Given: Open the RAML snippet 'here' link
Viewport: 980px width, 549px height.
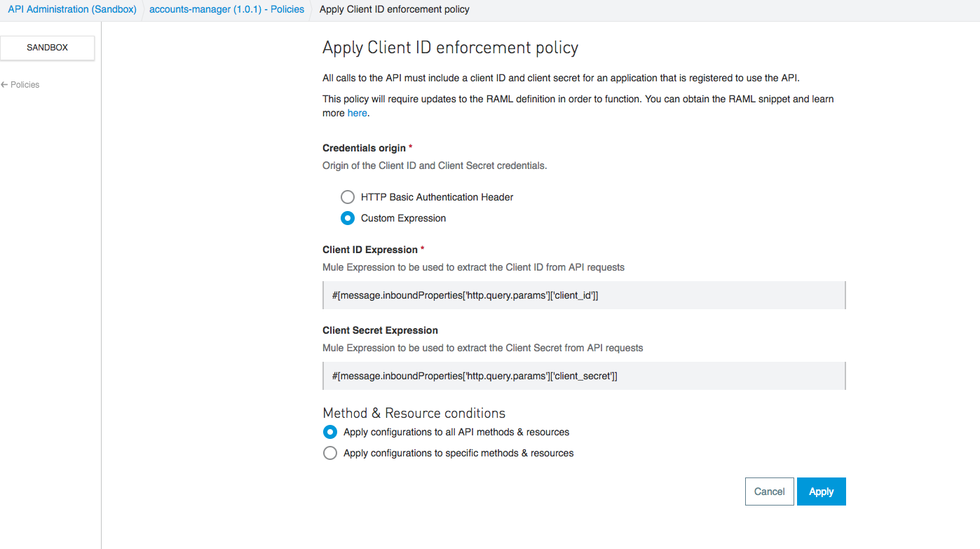Looking at the screenshot, I should click(357, 113).
